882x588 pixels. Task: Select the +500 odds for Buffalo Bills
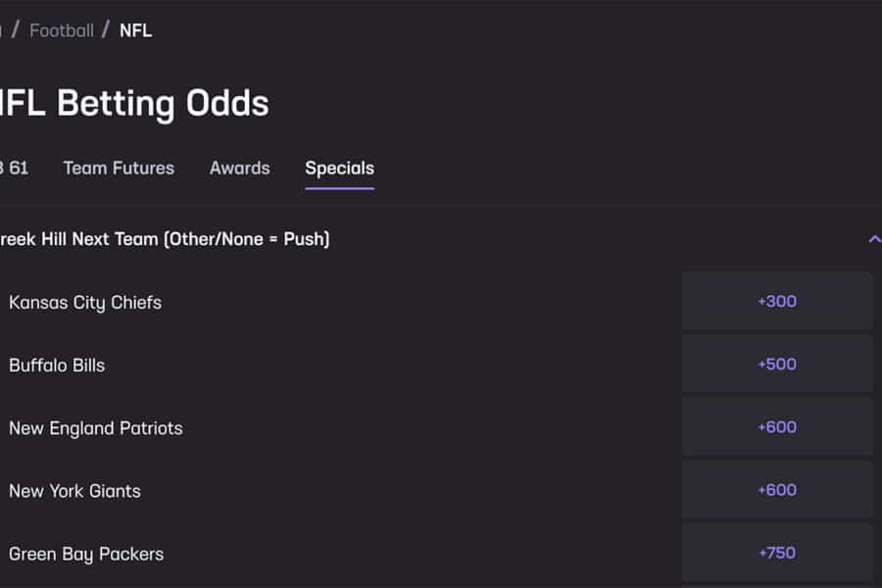pos(776,364)
